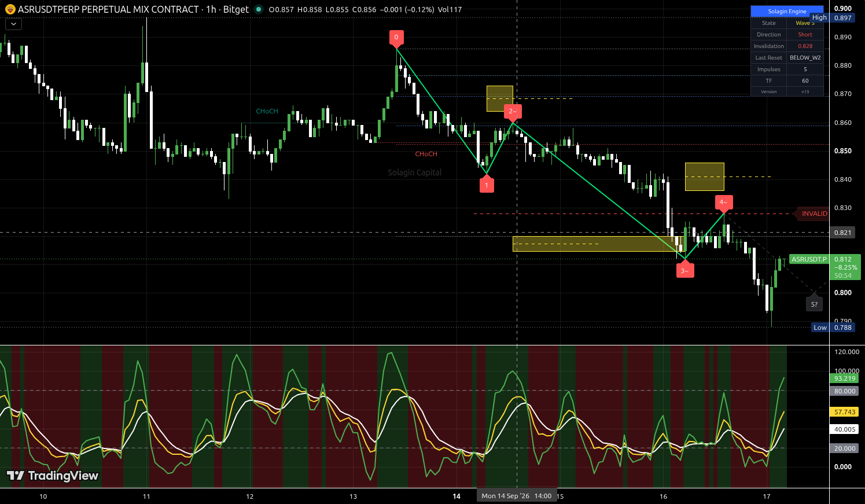Select the wave 4~ marker
The image size is (865, 504).
click(x=724, y=203)
